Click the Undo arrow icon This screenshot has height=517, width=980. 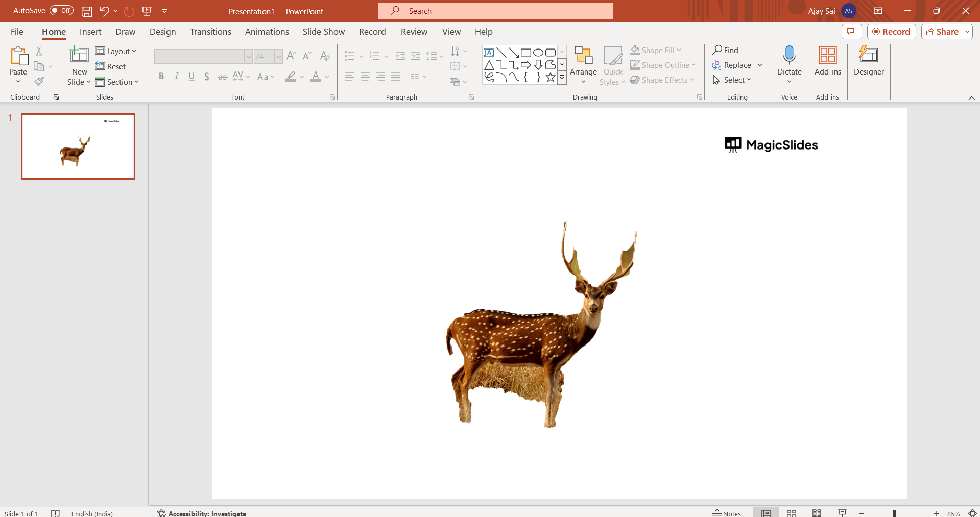pos(104,11)
